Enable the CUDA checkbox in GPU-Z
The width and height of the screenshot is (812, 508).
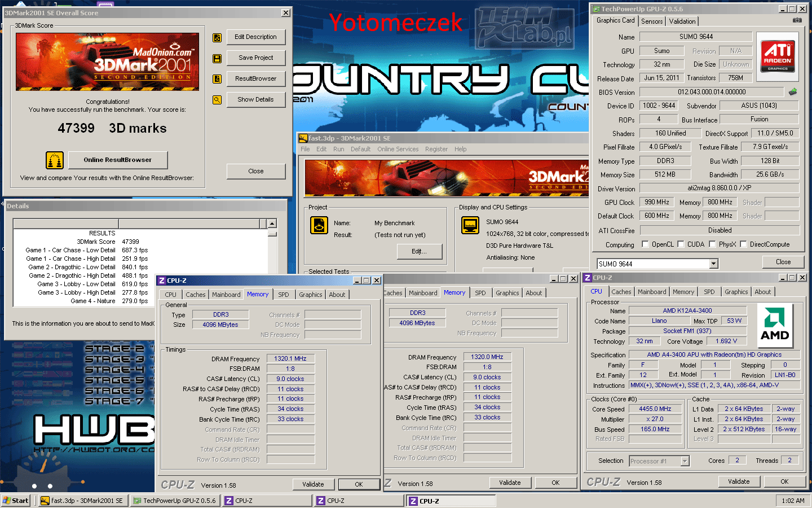click(x=681, y=244)
